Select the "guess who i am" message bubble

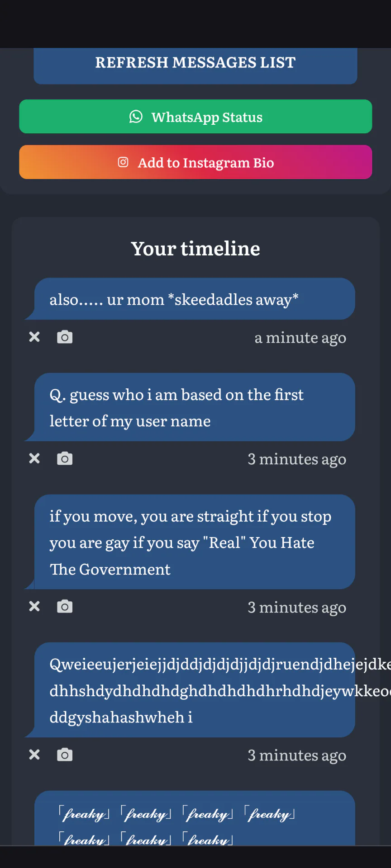[195, 407]
